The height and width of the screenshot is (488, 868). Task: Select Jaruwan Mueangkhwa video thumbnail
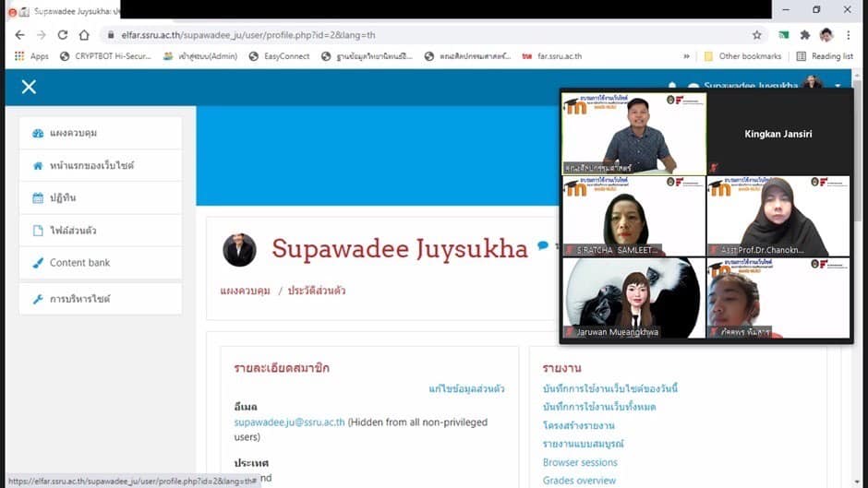coord(633,297)
